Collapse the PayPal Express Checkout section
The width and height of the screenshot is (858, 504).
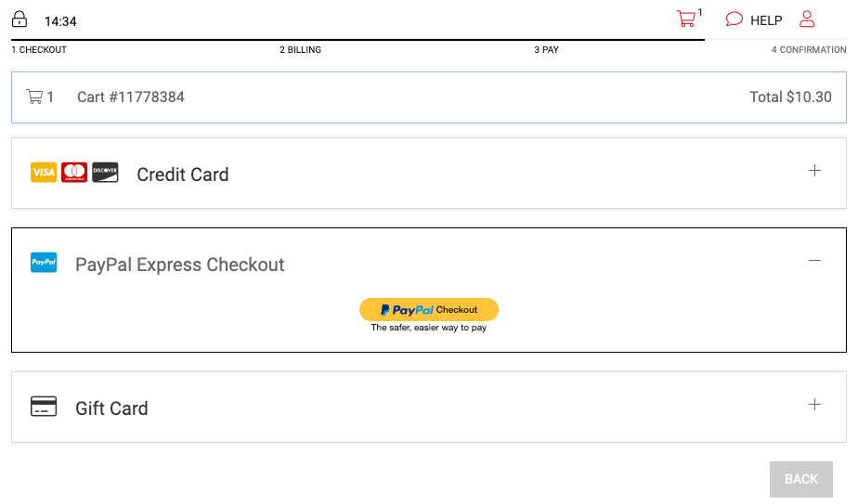814,261
